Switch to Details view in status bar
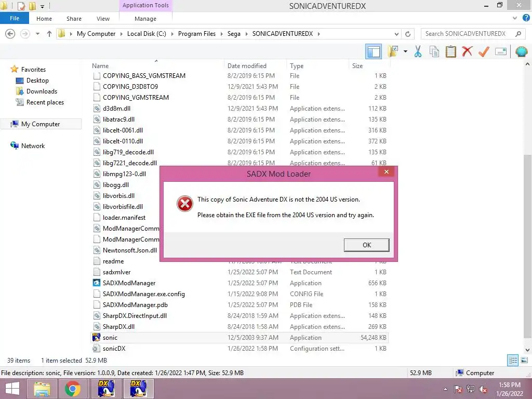 coord(513,361)
